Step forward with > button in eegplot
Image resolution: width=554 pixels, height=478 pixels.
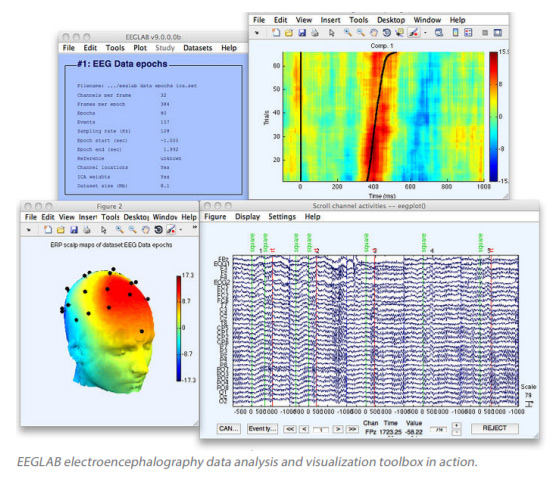point(338,429)
